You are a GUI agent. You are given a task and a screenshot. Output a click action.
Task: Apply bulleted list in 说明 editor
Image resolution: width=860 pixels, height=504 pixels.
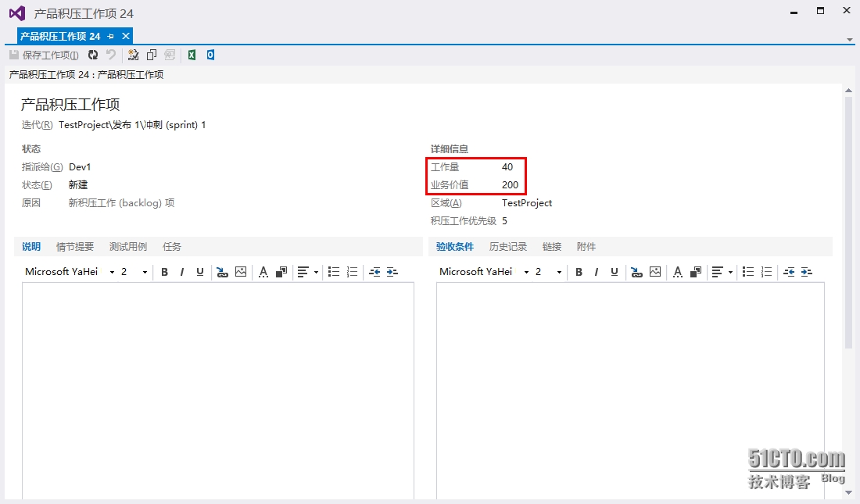click(334, 272)
